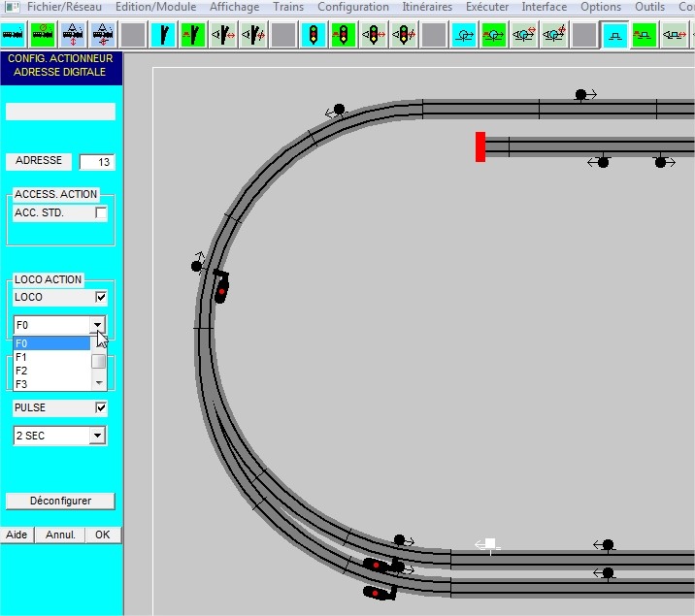The height and width of the screenshot is (616, 695).
Task: Open the Interface menu
Action: 545,7
